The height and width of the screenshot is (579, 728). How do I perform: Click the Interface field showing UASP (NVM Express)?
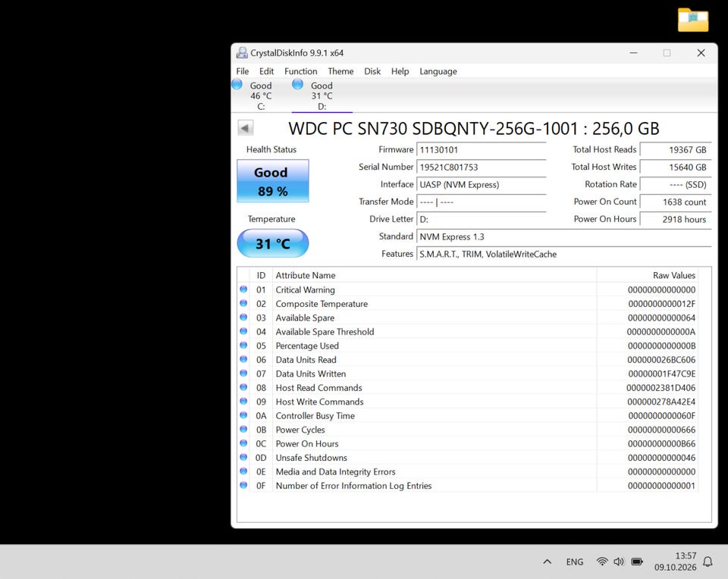tap(481, 185)
